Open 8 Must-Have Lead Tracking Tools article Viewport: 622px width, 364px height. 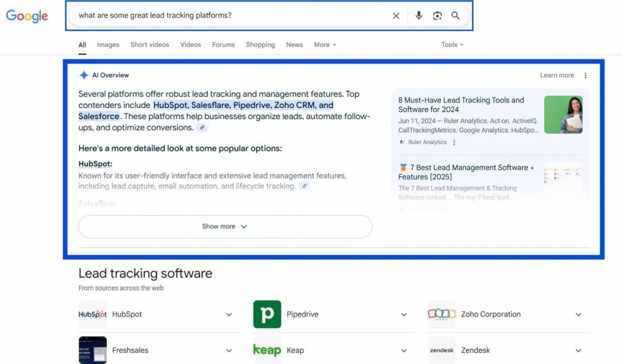point(461,105)
